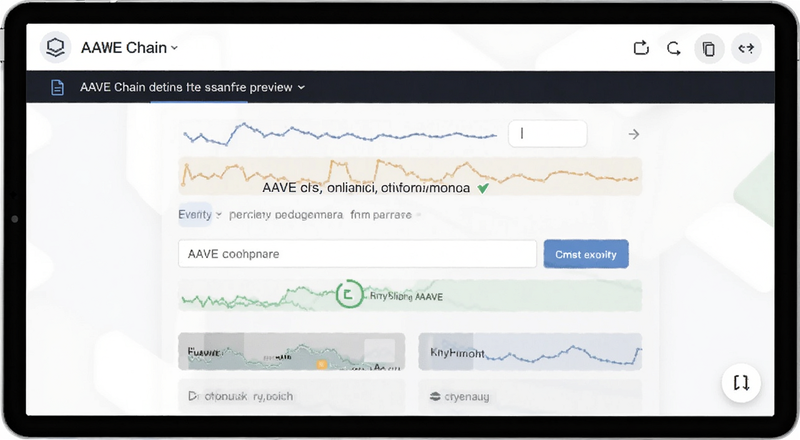Click the 'otopuak ry,boich' row
This screenshot has width=800, height=440.
click(291, 396)
